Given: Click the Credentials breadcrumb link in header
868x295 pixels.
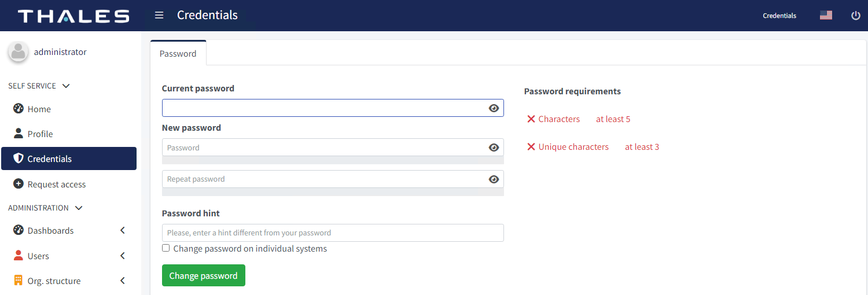Looking at the screenshot, I should (779, 16).
